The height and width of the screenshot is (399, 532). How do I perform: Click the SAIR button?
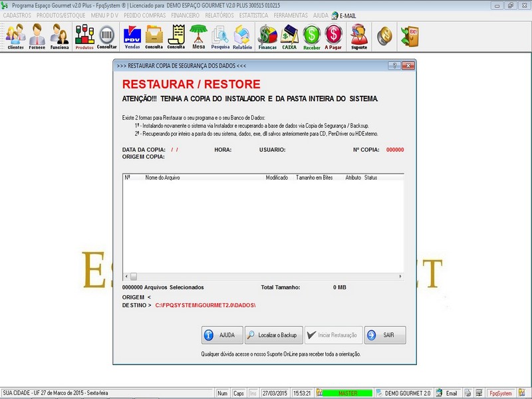click(x=385, y=335)
